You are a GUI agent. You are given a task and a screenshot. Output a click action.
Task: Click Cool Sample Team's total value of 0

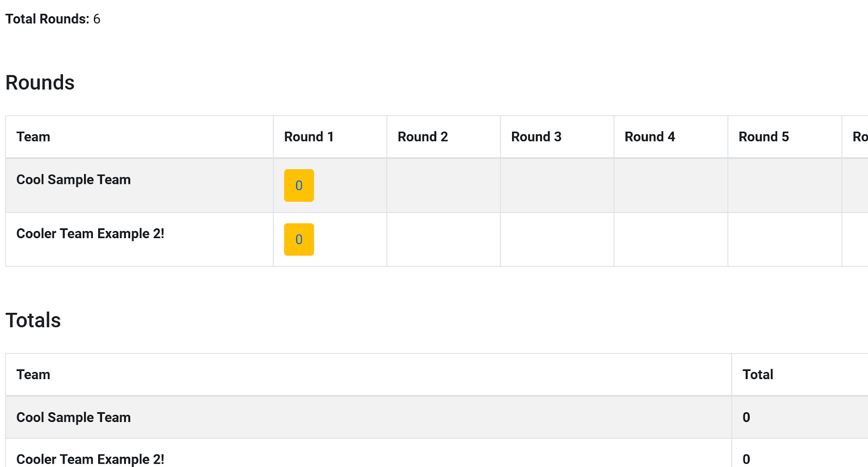click(746, 417)
